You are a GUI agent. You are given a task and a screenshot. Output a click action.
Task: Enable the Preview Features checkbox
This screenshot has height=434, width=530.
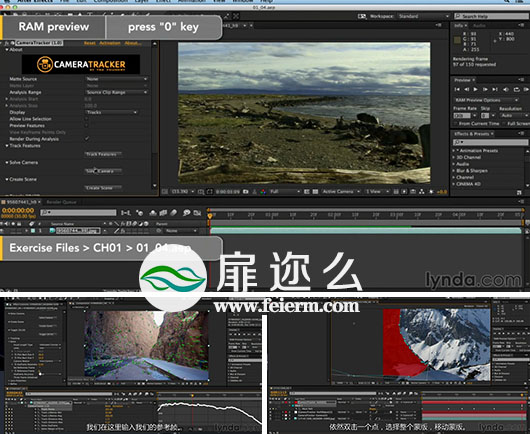click(x=87, y=125)
